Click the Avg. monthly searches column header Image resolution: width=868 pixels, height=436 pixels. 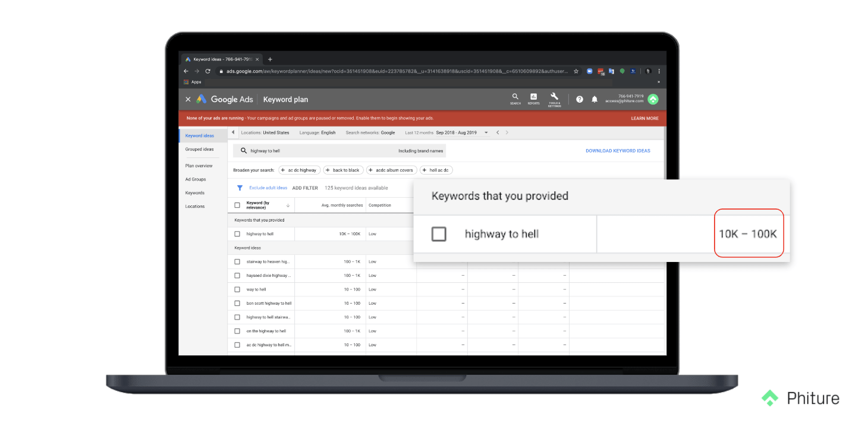pos(341,206)
